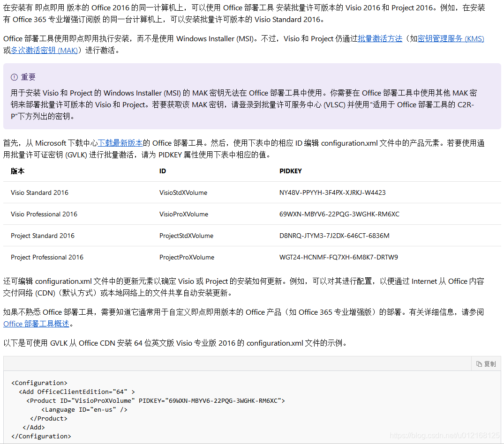Click the Project Standard 2016 cell
The image size is (504, 444).
pos(43,236)
